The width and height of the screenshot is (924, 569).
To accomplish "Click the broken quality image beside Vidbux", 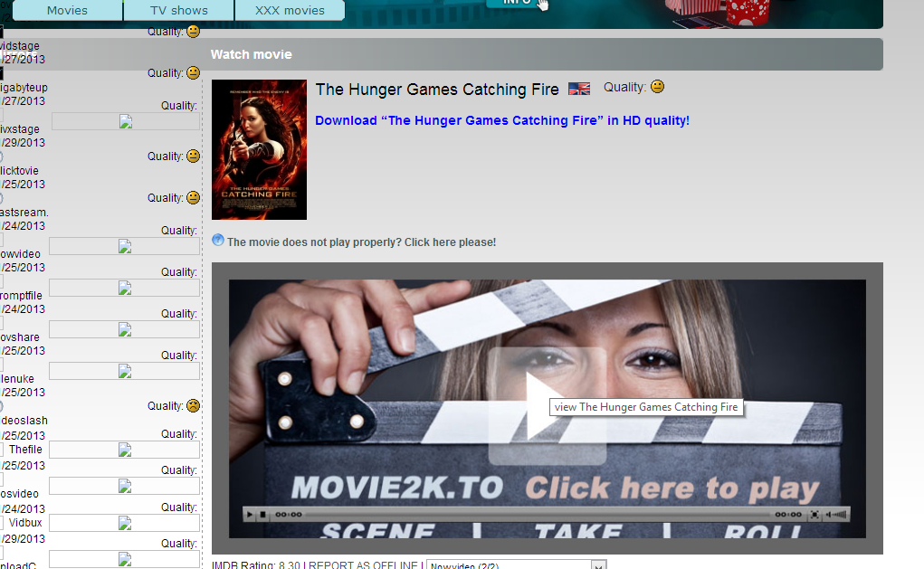I will 124,523.
